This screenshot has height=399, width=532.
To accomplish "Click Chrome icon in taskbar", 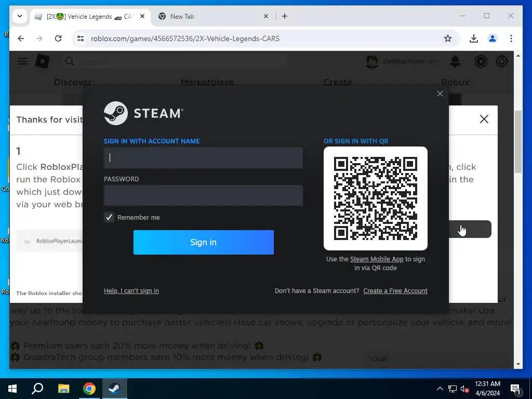I will tap(89, 389).
